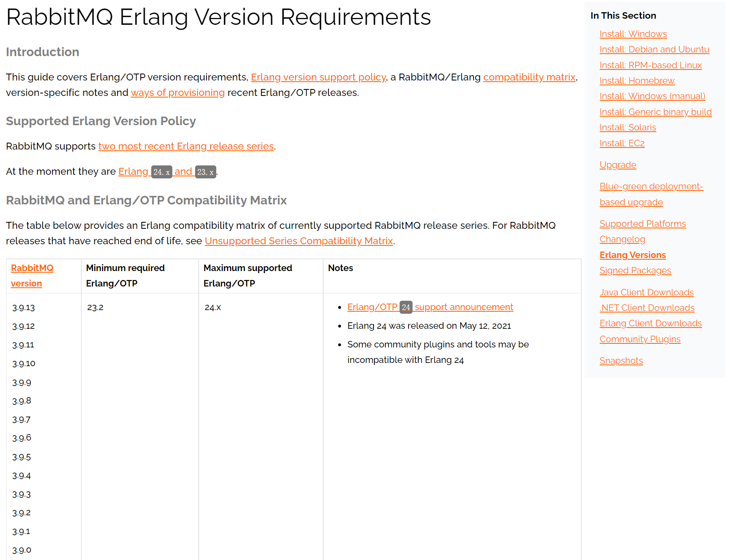Open Install: Windows (manual) page

click(x=652, y=96)
